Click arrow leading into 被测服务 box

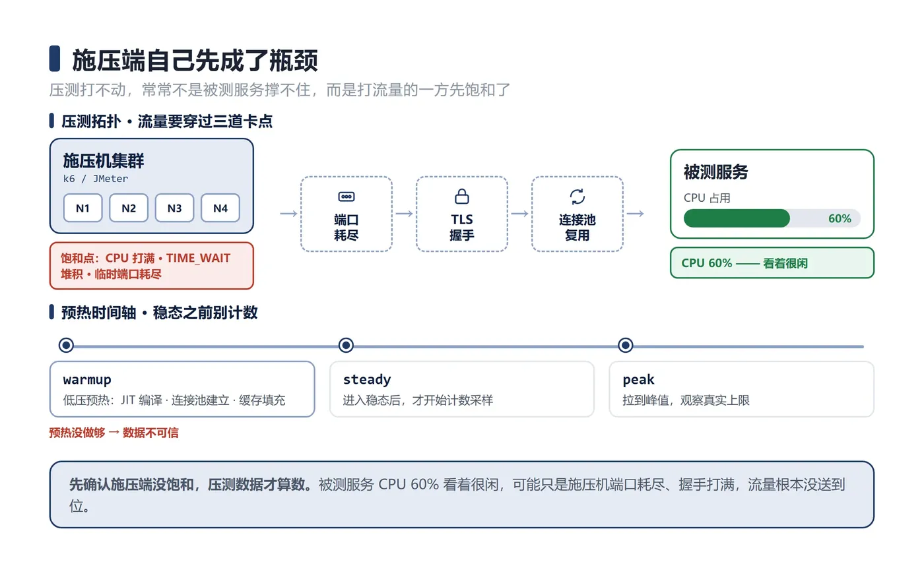[635, 214]
